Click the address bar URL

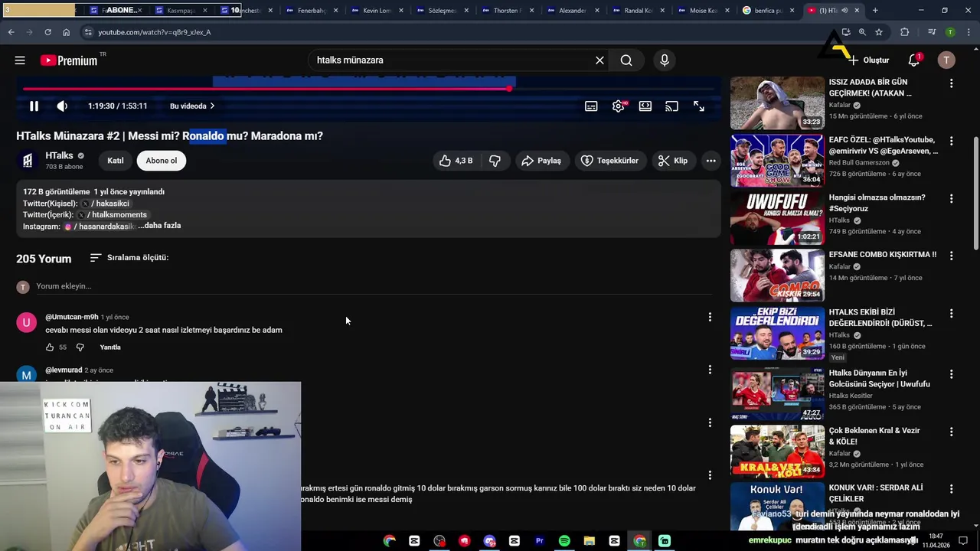click(155, 32)
